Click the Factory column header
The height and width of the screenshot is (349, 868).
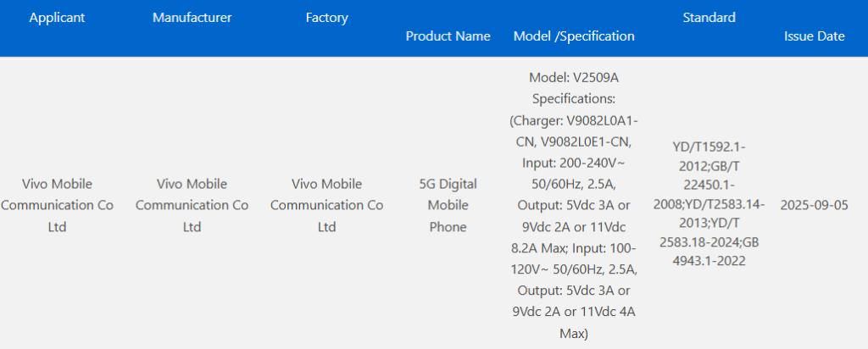click(326, 17)
